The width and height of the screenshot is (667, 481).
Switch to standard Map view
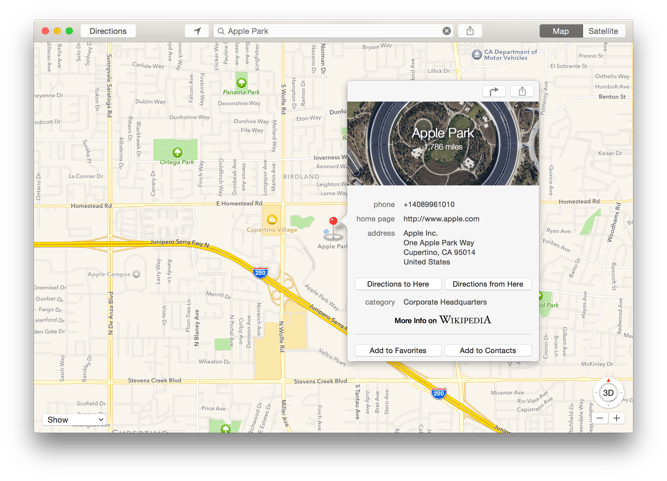point(561,31)
